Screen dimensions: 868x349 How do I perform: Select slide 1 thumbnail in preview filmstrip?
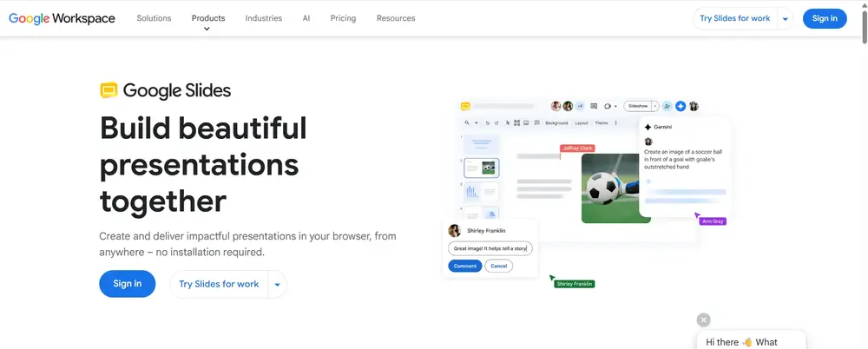(481, 145)
